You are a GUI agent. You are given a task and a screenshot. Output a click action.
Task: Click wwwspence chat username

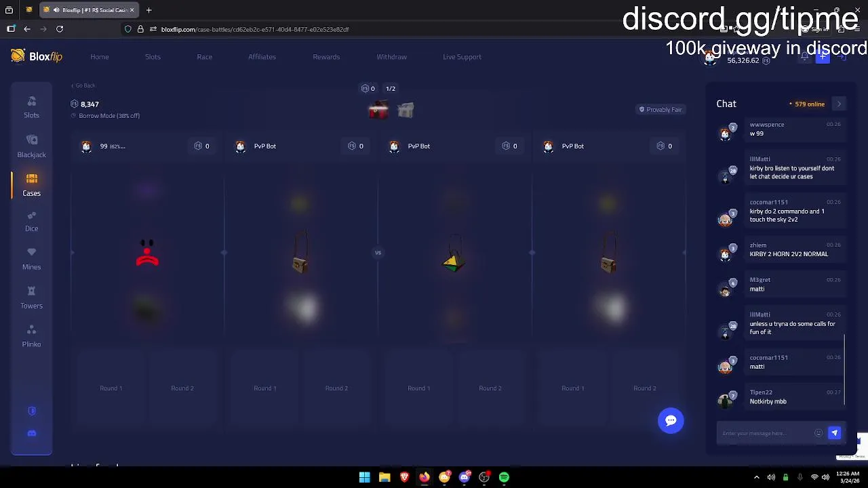[x=767, y=125]
